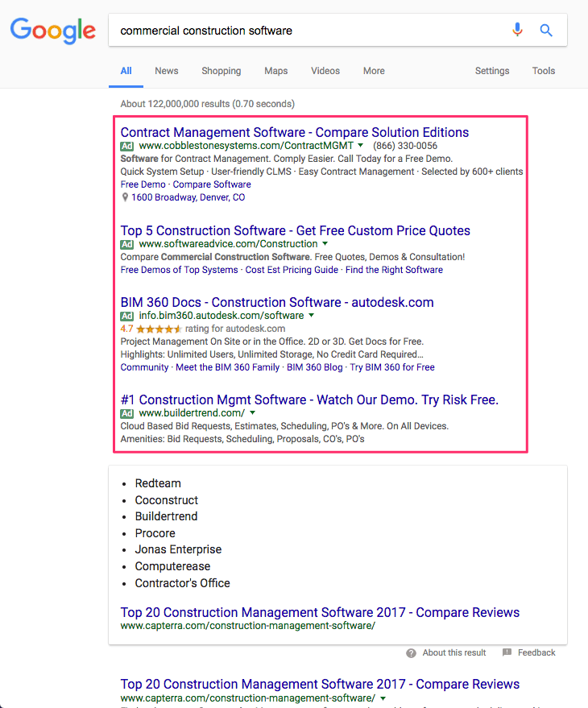Click Computerease in the snippet list
The height and width of the screenshot is (708, 588).
click(x=172, y=566)
